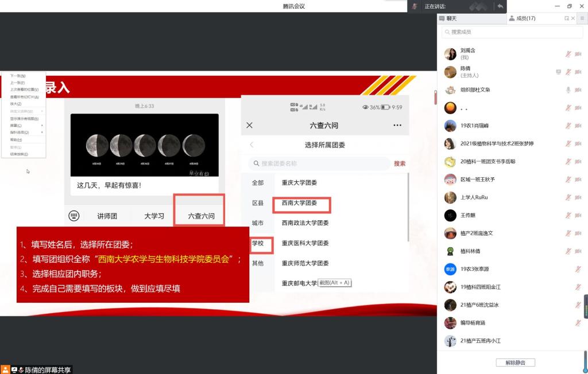Click the screen-share icon beside 陈倩
588x374 pixels.
tap(558, 72)
